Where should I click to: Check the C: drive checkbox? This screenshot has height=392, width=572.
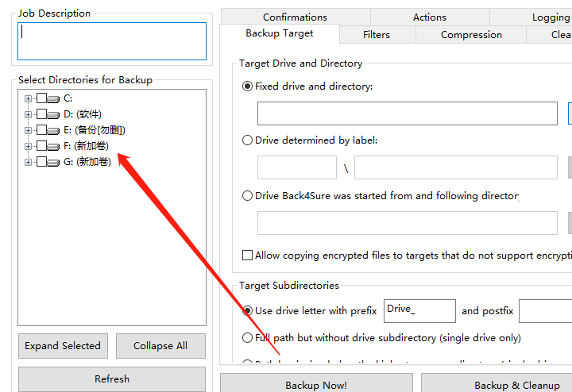pyautogui.click(x=41, y=99)
